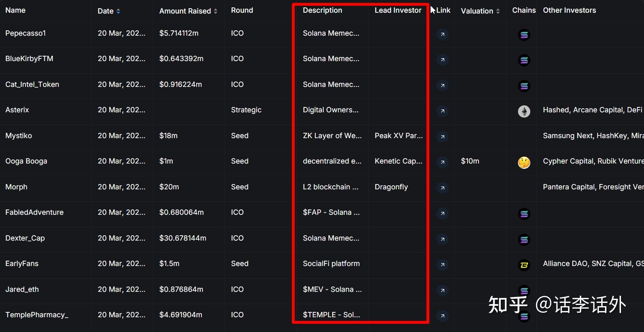Open the link arrow for Pepecasso1
This screenshot has height=332, width=644.
pos(442,34)
